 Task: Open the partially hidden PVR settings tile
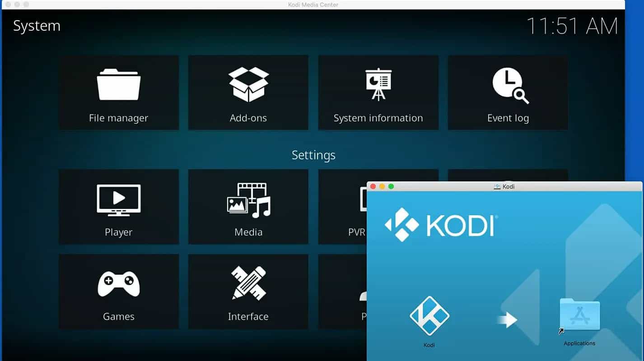point(342,207)
